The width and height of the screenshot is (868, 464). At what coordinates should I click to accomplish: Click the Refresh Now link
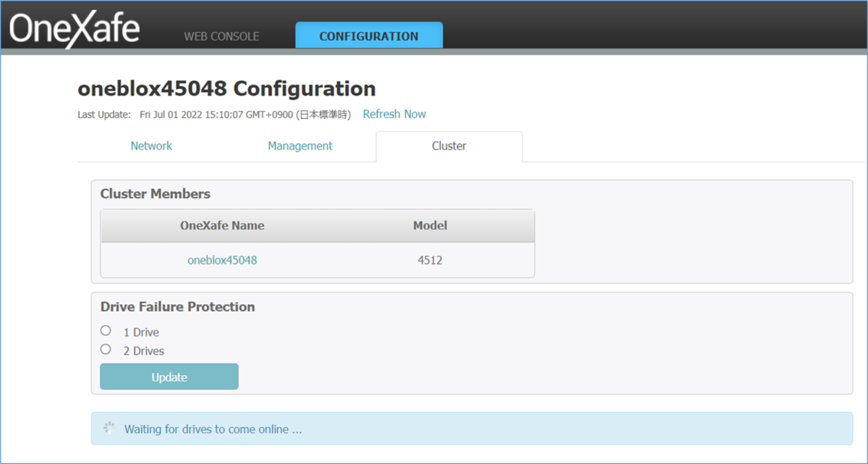pos(394,114)
